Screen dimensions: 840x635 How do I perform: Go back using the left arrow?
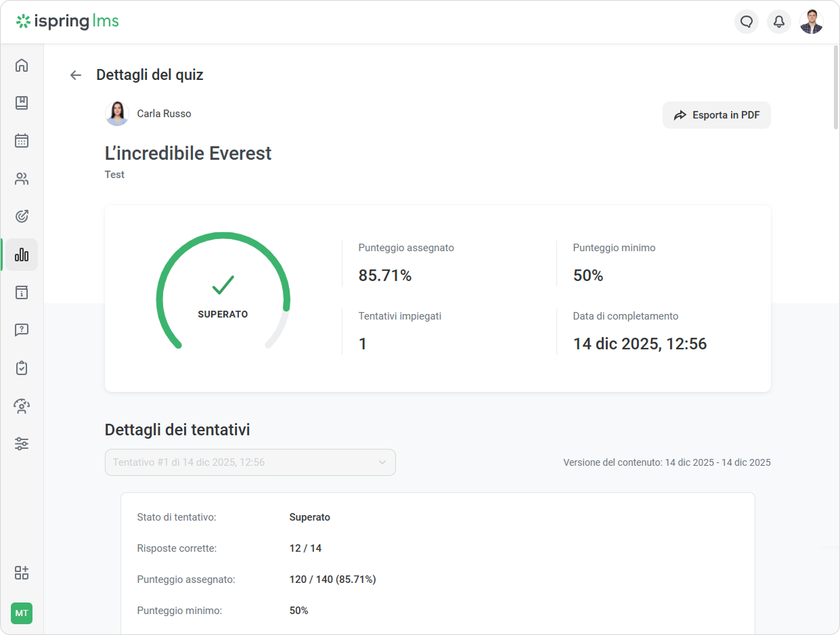(x=76, y=75)
